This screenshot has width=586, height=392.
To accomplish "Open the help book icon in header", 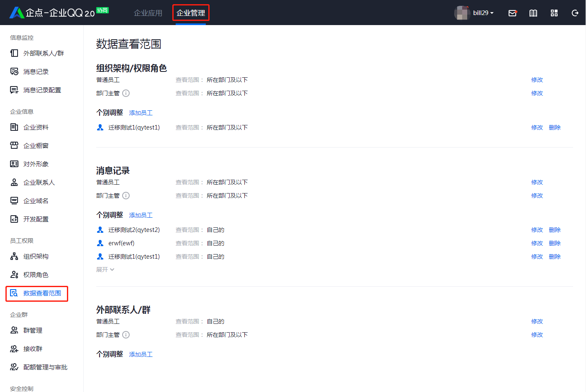I will (533, 13).
